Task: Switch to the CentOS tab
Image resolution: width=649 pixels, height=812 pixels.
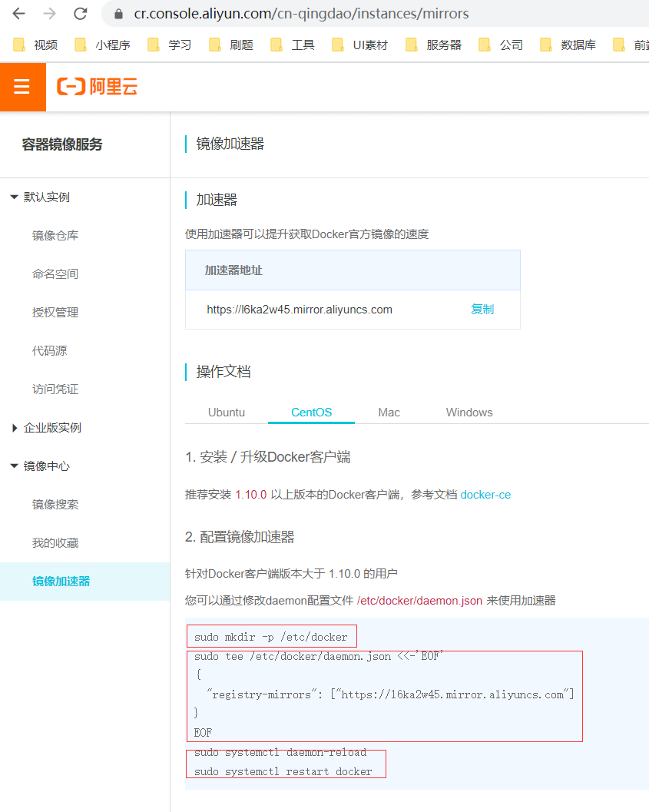Action: (312, 413)
